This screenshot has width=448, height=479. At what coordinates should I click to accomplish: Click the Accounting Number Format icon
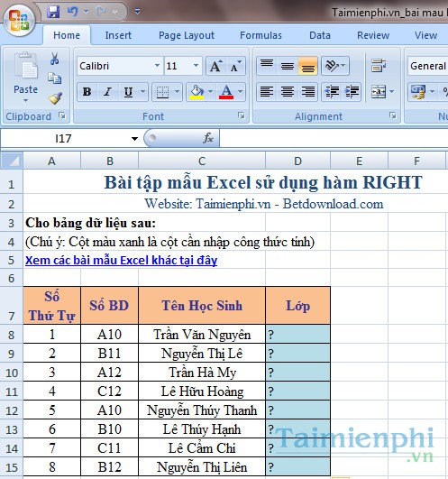418,92
